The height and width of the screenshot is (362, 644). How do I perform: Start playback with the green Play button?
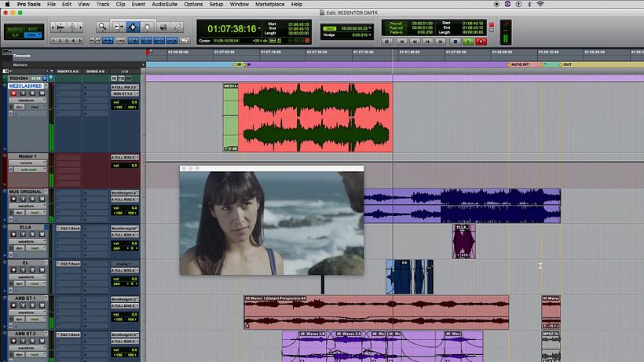468,42
